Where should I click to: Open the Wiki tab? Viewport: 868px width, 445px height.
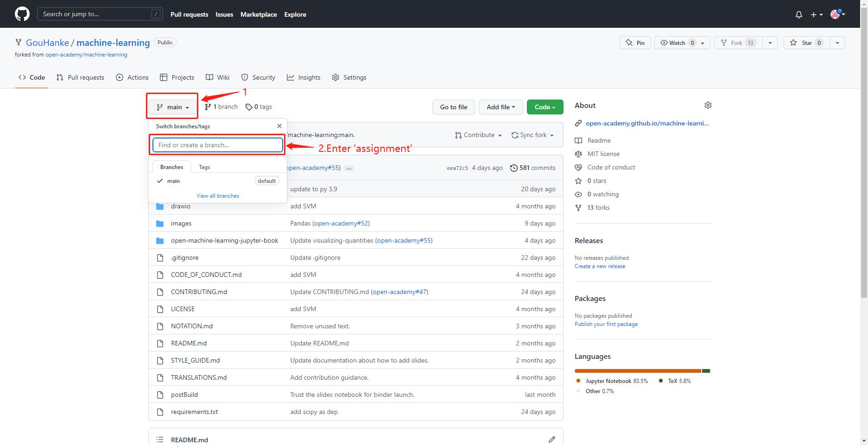[x=218, y=77]
